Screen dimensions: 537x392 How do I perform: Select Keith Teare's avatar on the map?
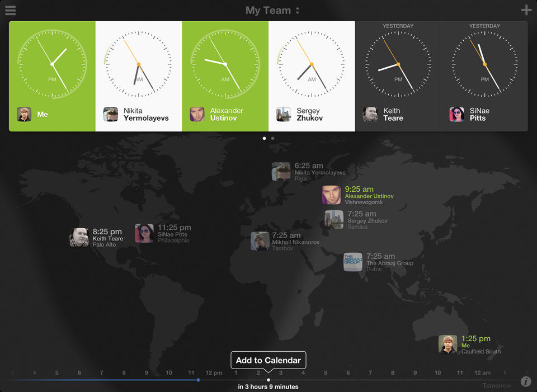point(79,237)
